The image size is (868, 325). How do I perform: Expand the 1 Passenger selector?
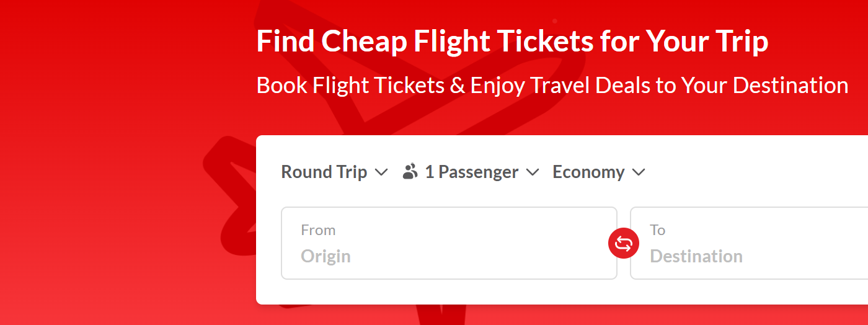(471, 172)
